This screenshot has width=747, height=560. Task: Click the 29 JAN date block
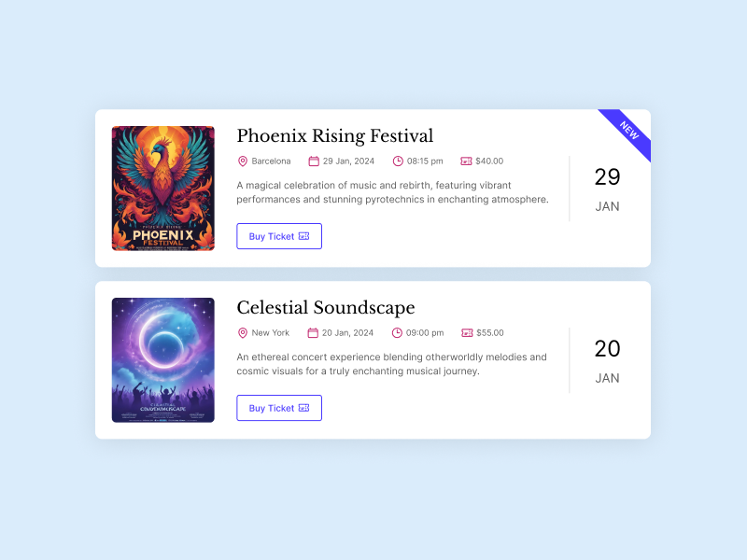pos(607,189)
